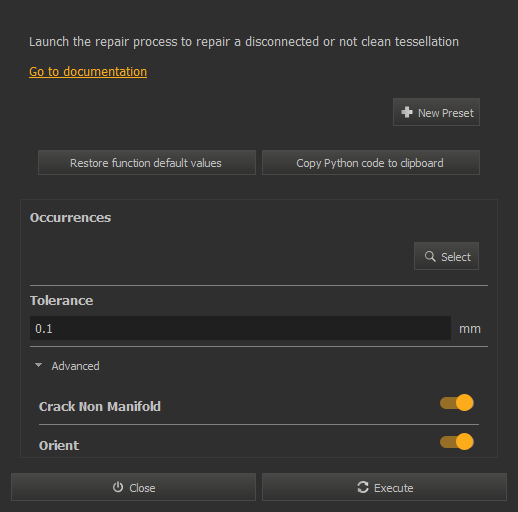Viewport: 518px width, 512px height.
Task: Restore function default values
Action: [x=147, y=163]
